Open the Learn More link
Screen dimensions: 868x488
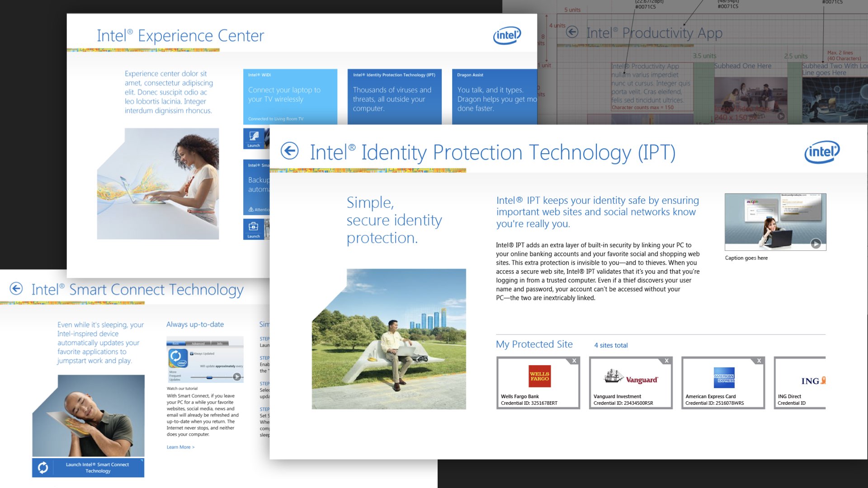180,447
